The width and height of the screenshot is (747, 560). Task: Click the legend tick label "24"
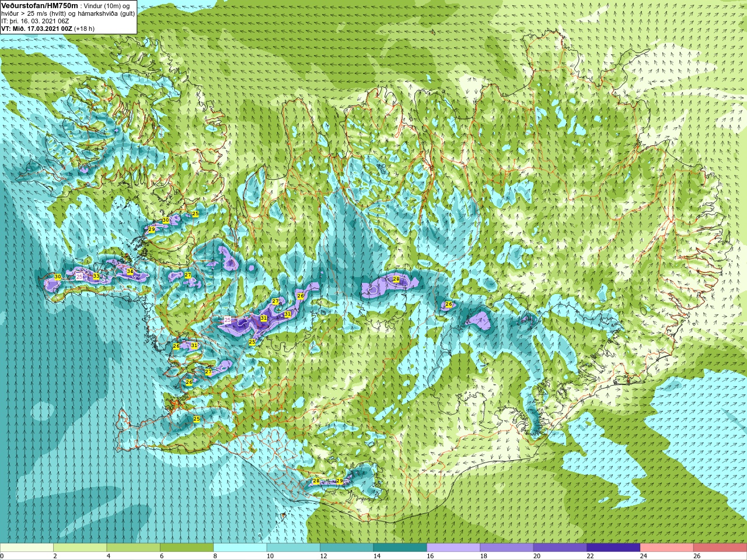643,556
